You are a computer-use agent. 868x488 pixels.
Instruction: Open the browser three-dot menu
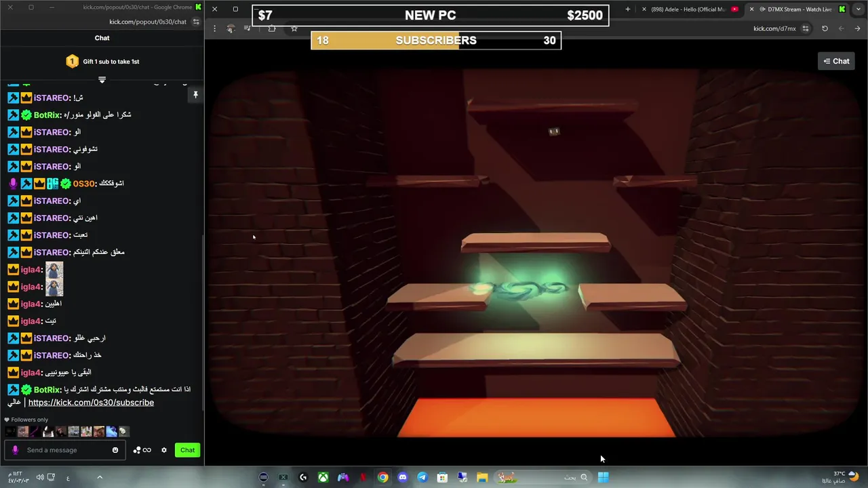click(x=214, y=28)
